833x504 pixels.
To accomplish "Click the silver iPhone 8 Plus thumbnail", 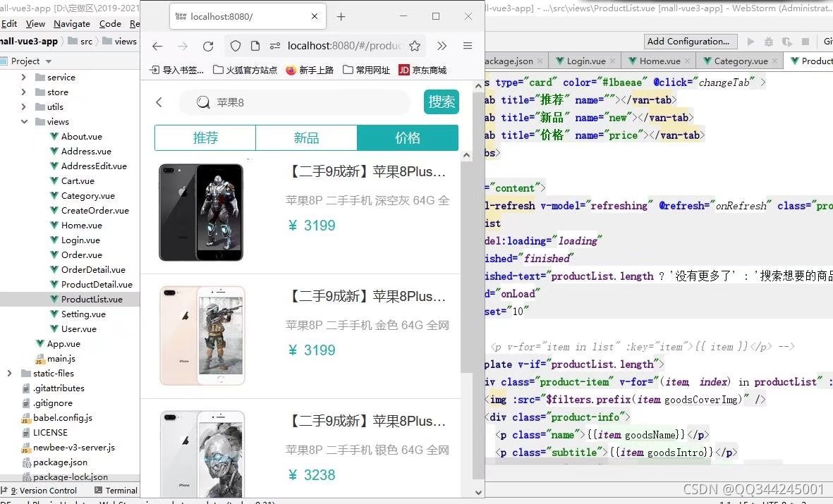I will (202, 454).
